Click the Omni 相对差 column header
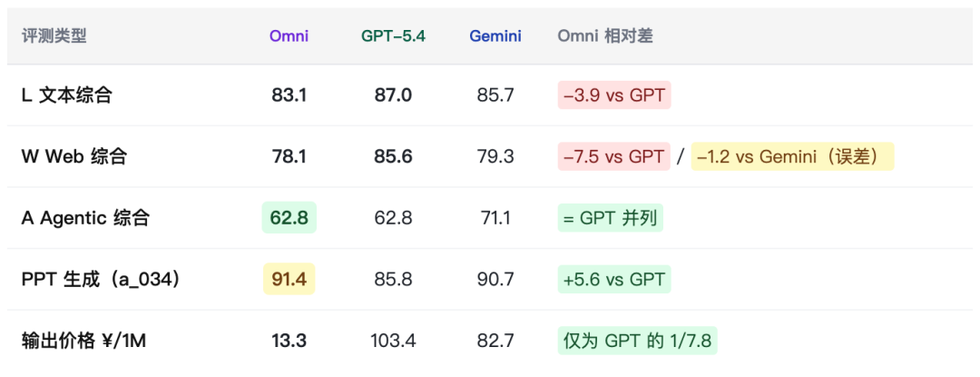This screenshot has width=980, height=377. pos(605,36)
